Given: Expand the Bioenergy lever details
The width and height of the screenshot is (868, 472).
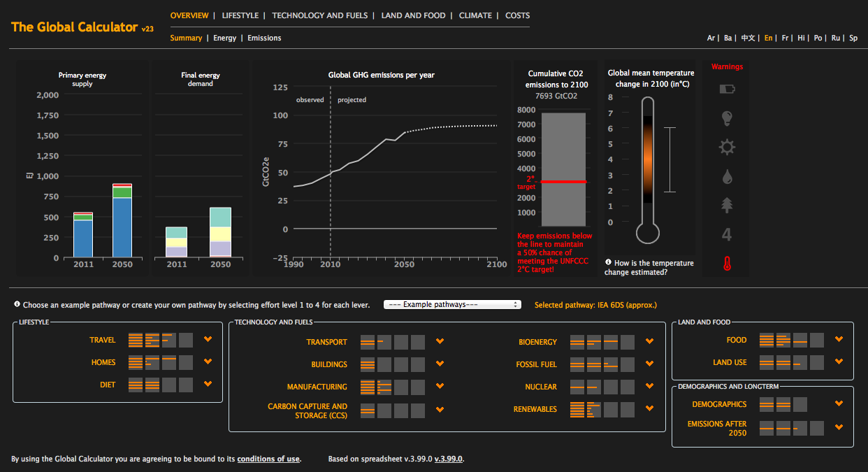Looking at the screenshot, I should [x=649, y=342].
